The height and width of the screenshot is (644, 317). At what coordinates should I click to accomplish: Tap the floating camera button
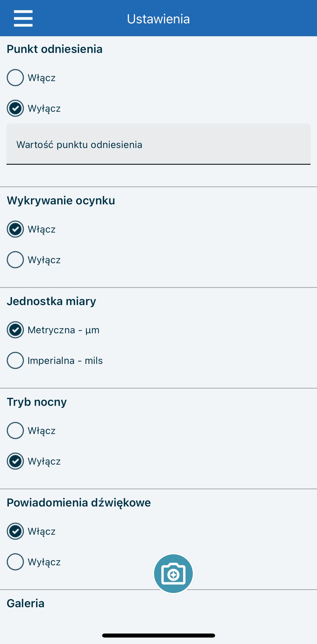tap(173, 574)
